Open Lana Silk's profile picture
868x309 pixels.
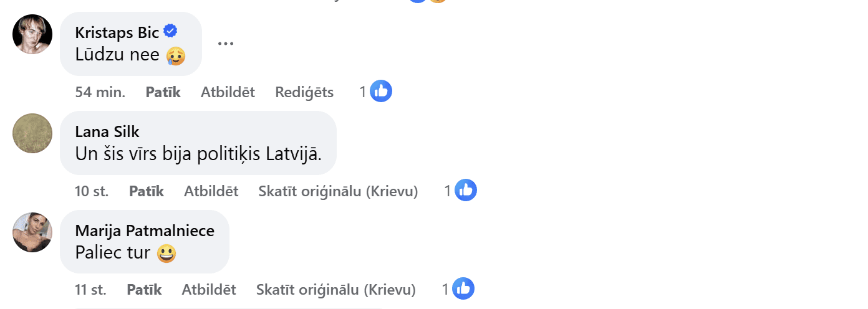(32, 133)
